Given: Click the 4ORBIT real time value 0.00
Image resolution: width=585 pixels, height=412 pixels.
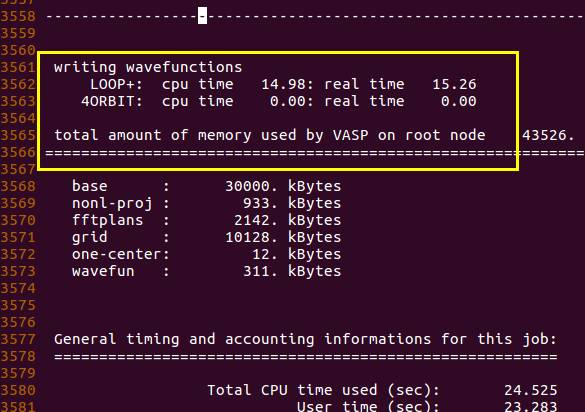Looking at the screenshot, I should coord(459,102).
